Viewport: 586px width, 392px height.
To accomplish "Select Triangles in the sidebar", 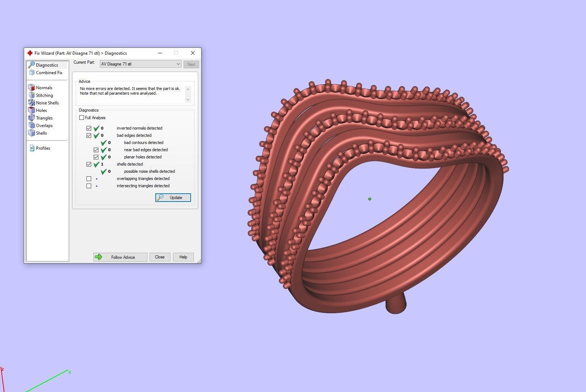I will [44, 118].
